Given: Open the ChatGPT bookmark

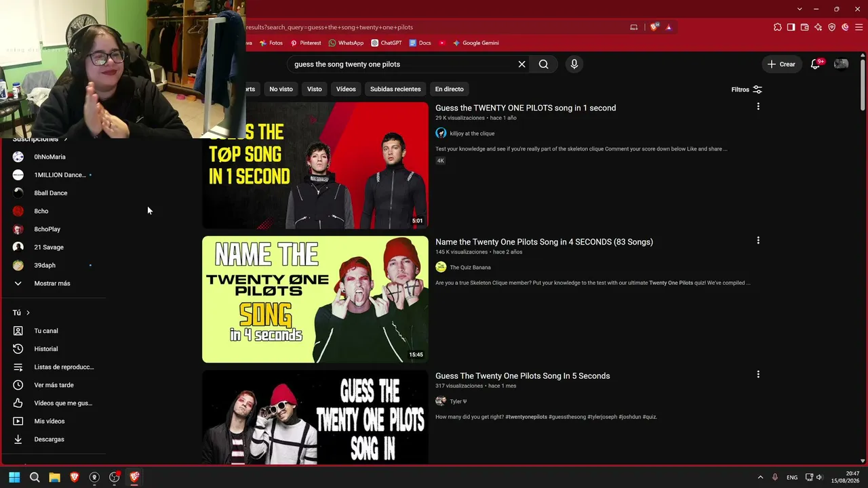Looking at the screenshot, I should tap(387, 43).
